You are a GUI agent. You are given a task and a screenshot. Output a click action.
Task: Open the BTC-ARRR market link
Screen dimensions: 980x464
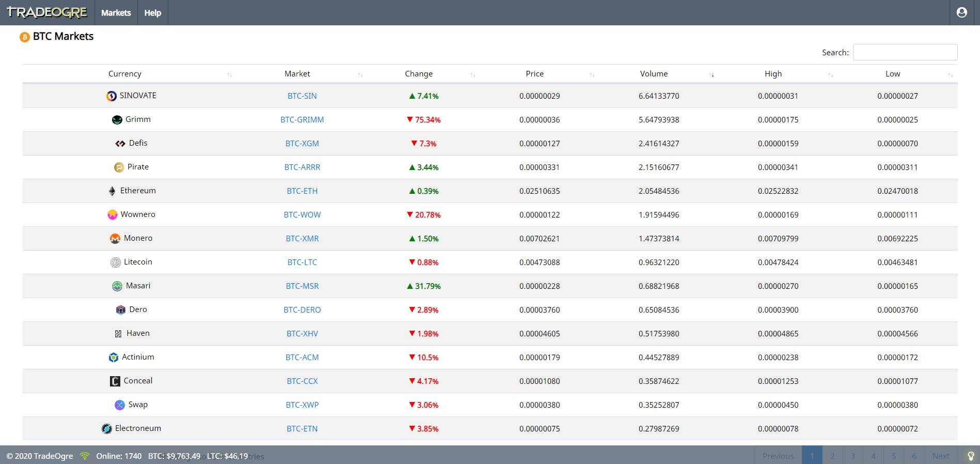click(302, 167)
